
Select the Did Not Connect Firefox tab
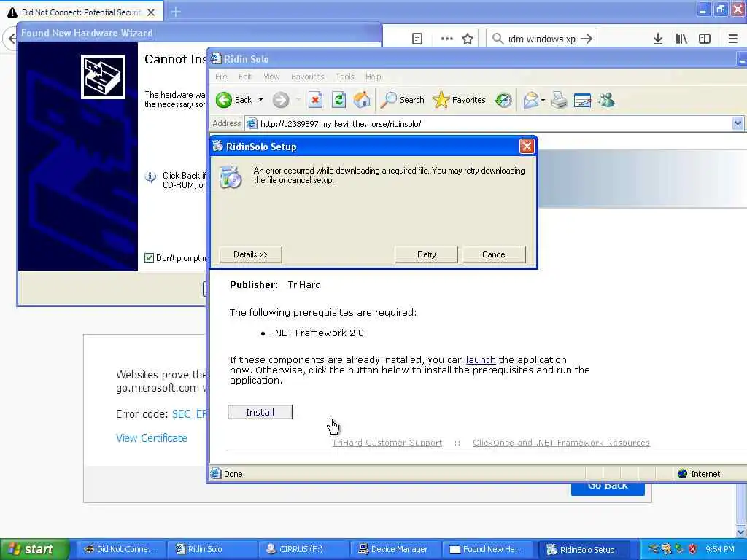click(81, 12)
